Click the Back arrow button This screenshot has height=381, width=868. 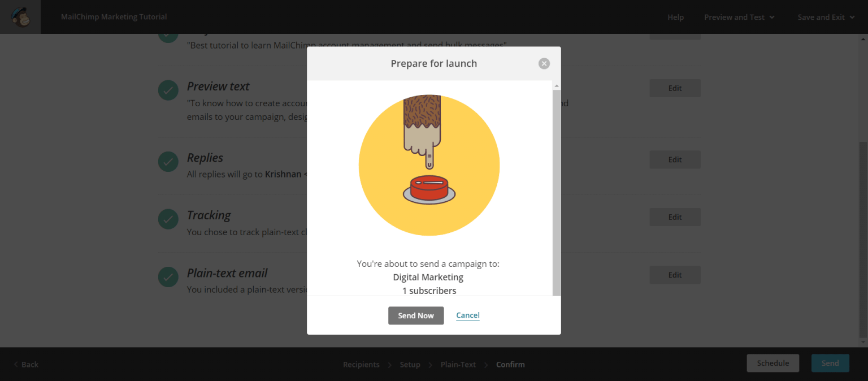pos(26,365)
